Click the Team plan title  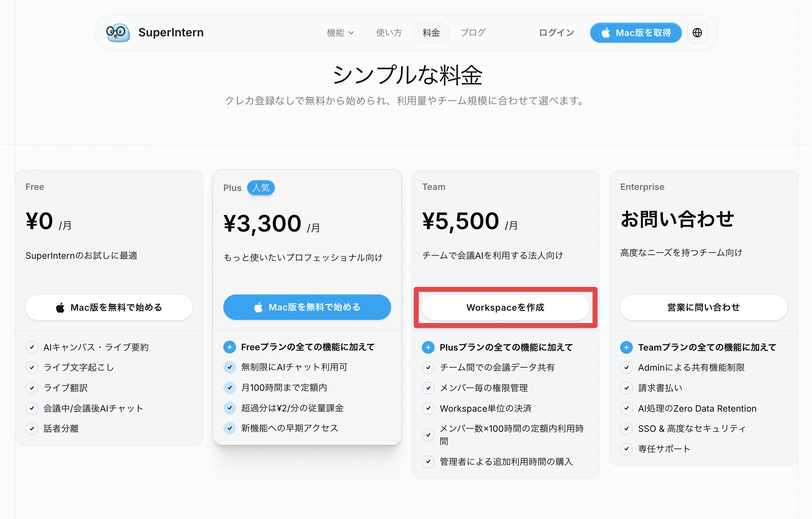tap(434, 187)
